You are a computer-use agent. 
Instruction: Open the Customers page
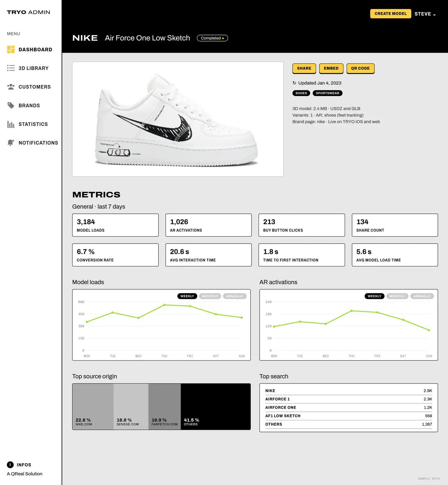click(x=29, y=87)
